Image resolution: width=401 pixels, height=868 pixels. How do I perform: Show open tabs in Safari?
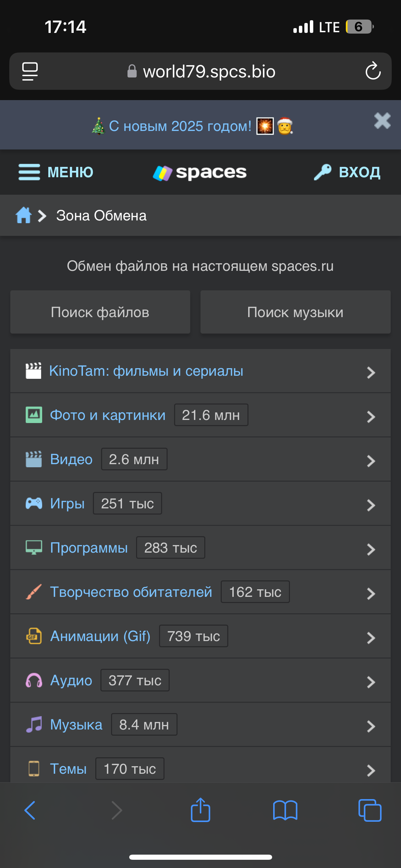[369, 810]
